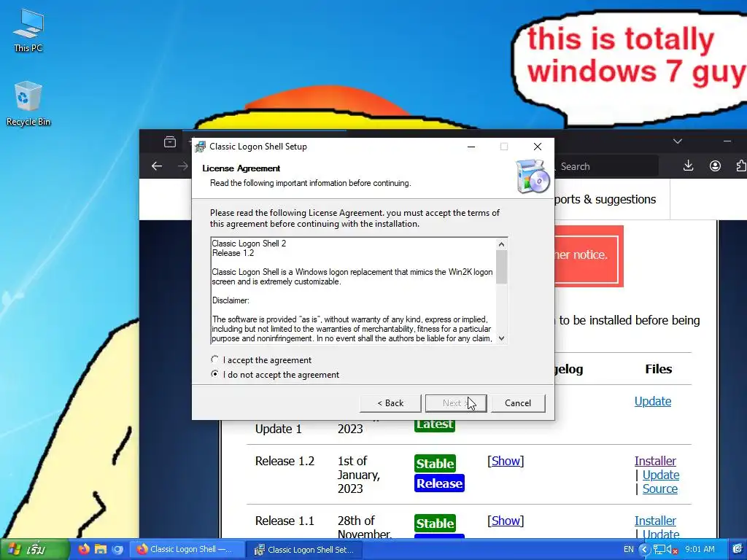Click the license text scrollbar down arrow

(501, 338)
